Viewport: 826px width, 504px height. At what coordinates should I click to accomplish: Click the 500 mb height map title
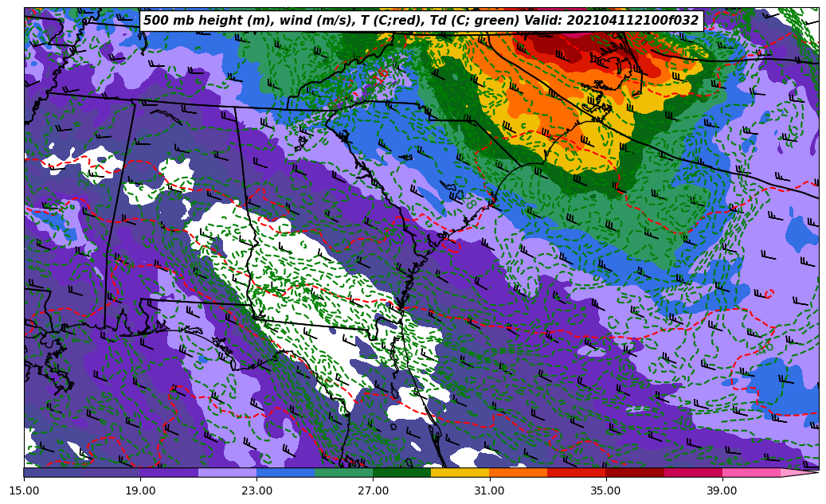[421, 21]
